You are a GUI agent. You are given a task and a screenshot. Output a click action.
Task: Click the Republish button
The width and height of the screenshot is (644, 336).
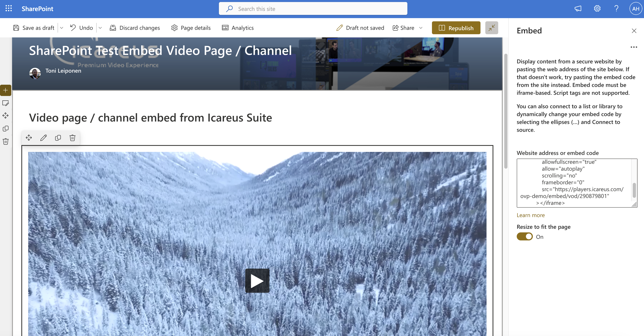[456, 28]
